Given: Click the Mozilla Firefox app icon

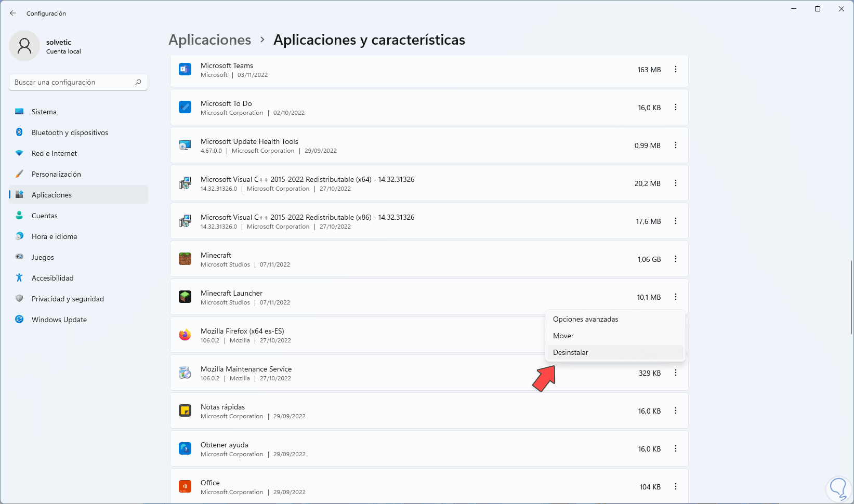Looking at the screenshot, I should point(185,335).
